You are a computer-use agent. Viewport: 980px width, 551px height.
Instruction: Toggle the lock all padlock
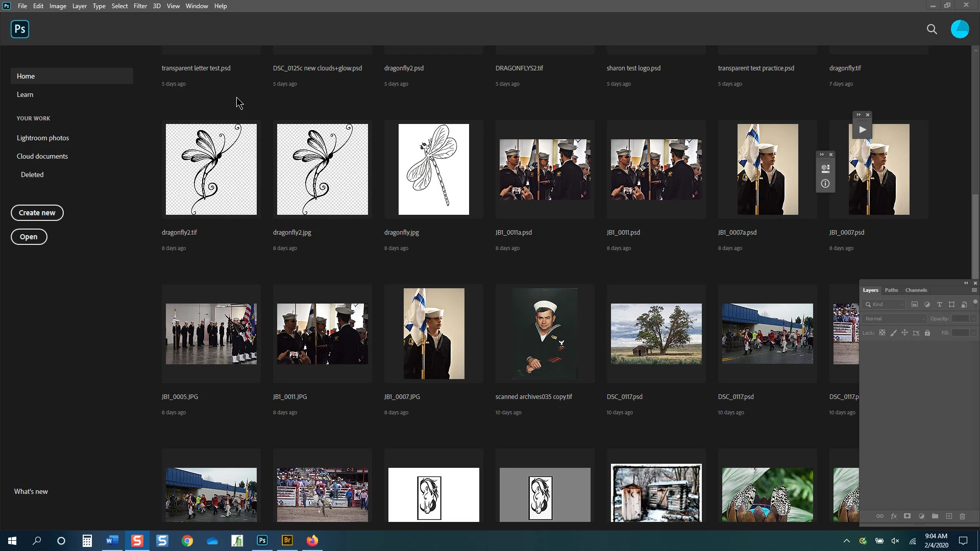pyautogui.click(x=927, y=333)
